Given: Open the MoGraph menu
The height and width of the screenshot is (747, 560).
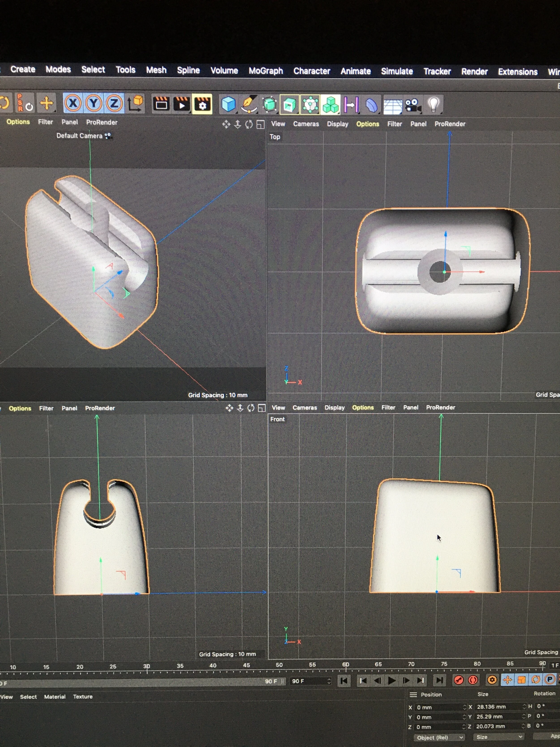Looking at the screenshot, I should [x=266, y=71].
